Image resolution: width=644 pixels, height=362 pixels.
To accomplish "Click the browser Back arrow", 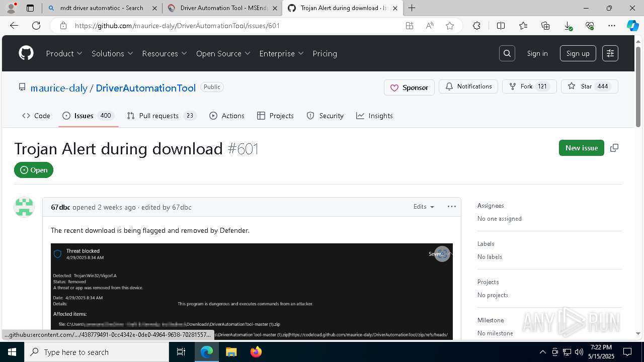I will (x=14, y=26).
